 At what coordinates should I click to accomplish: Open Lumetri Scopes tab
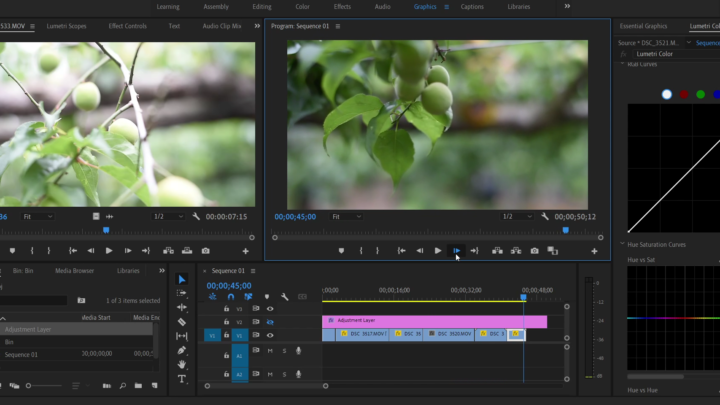coord(67,26)
